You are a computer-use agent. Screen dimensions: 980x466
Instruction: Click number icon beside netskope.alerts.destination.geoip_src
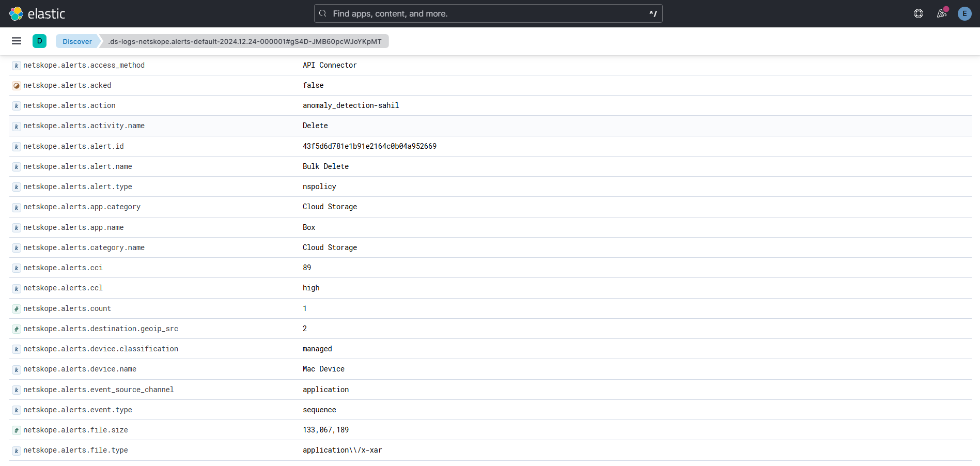pyautogui.click(x=17, y=329)
